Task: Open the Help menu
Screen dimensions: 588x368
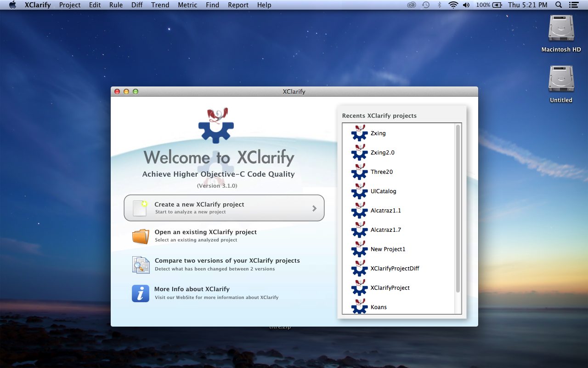Action: [x=264, y=5]
